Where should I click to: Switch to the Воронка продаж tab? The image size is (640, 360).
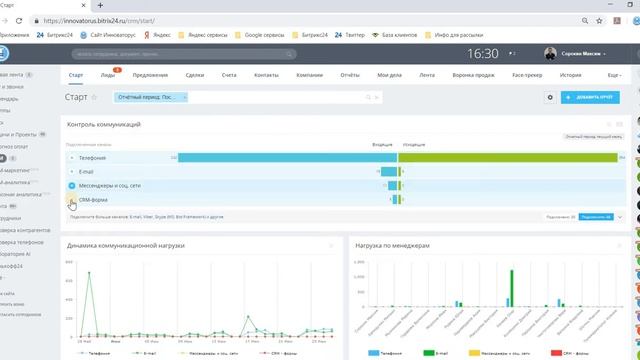click(x=473, y=75)
